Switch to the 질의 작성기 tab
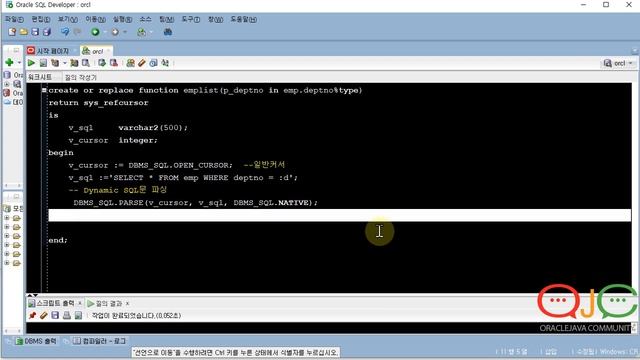Screen dimensions: 640x360 pos(80,77)
